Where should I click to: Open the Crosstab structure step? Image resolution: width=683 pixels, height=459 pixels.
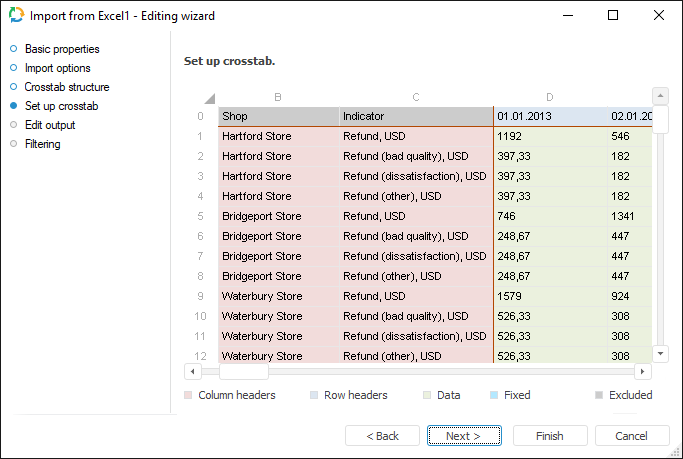(x=67, y=87)
